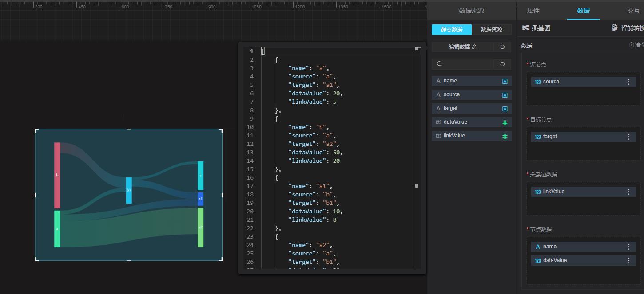Click dark blue node a1 in chart
The width and height of the screenshot is (644, 294).
[x=200, y=199]
